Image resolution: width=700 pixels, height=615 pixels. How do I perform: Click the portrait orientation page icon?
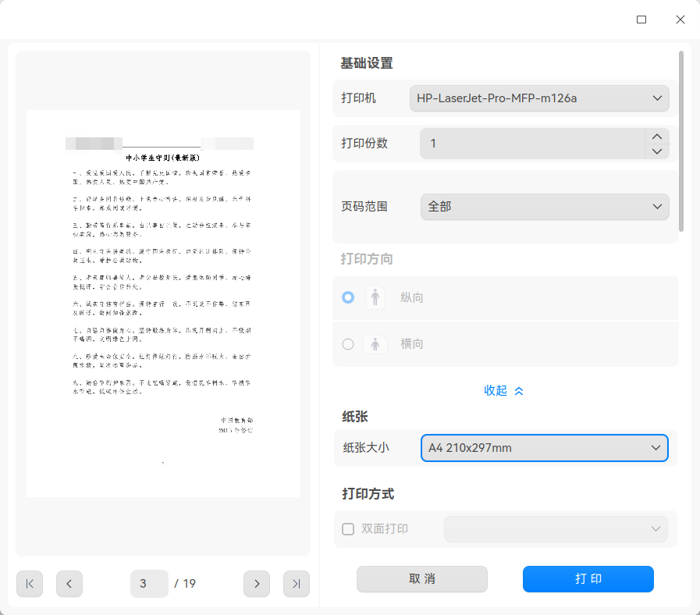click(x=375, y=297)
